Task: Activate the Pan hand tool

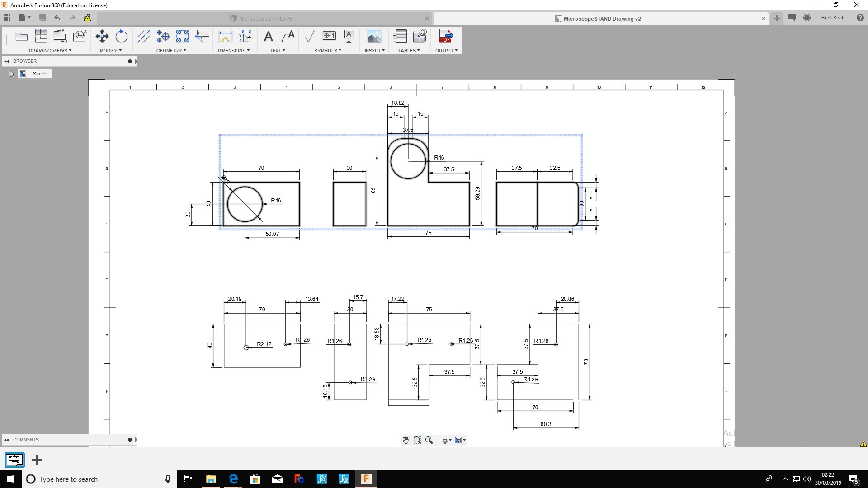Action: [406, 440]
